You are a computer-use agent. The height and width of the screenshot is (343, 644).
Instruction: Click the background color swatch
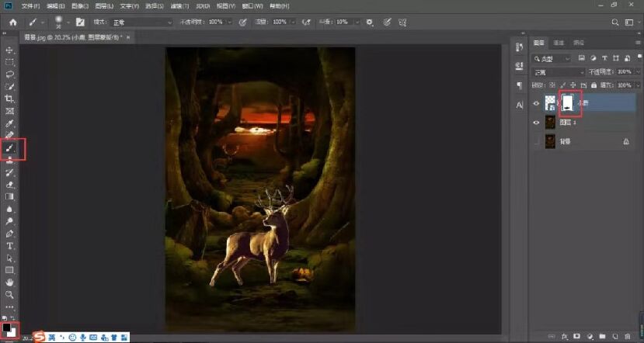pos(12,333)
